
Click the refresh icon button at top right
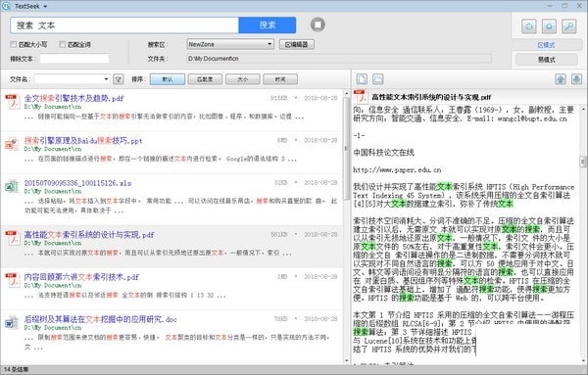point(529,26)
